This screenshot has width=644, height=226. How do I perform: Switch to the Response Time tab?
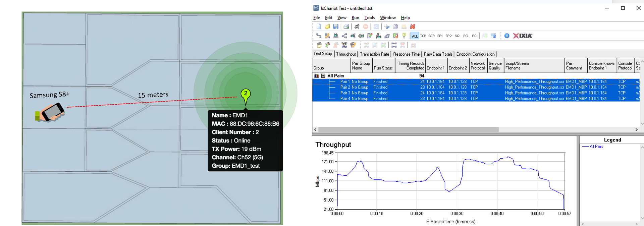[406, 54]
